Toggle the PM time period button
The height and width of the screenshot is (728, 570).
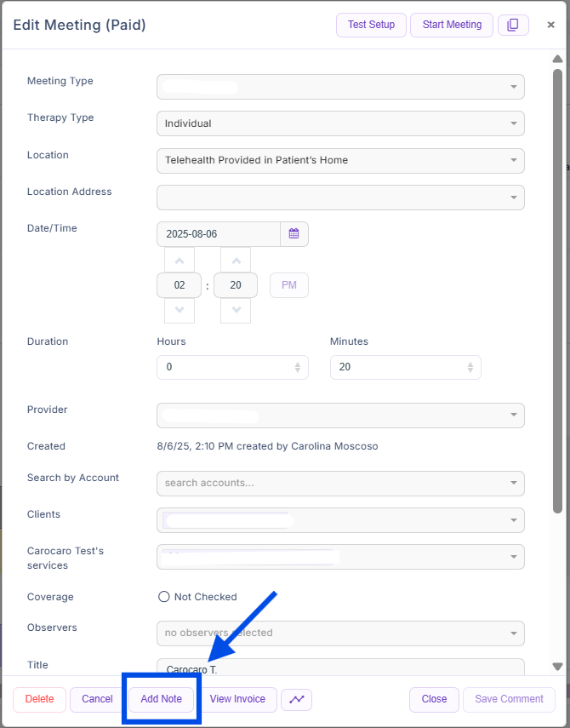click(289, 285)
